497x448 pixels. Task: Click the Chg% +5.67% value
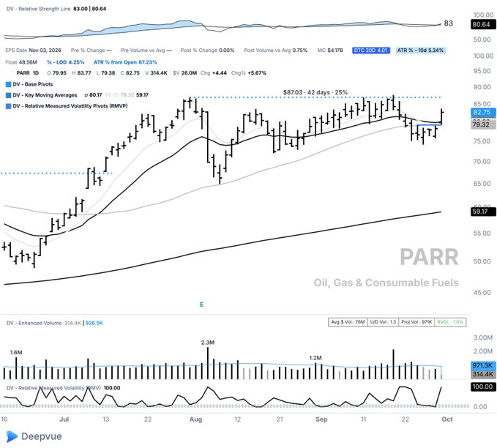pos(249,73)
